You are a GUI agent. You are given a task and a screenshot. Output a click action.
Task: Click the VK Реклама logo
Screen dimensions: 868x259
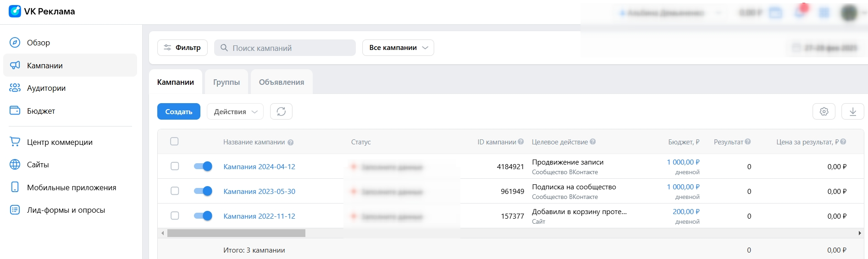pos(42,11)
